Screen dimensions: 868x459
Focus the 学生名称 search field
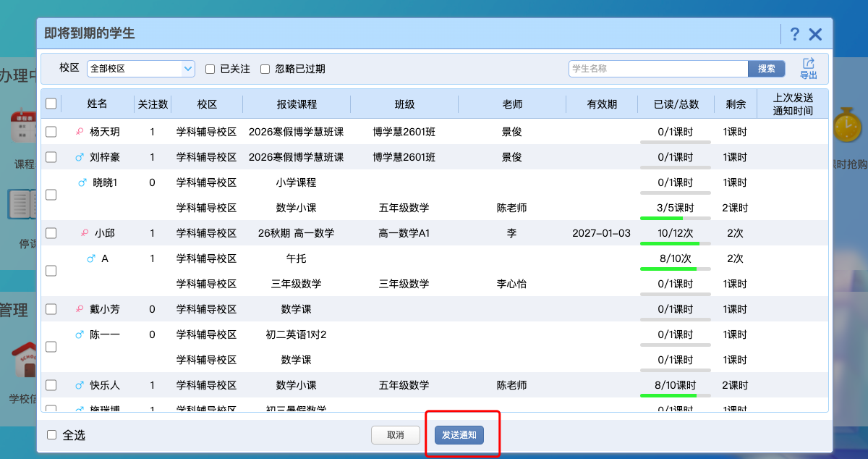[x=658, y=69]
